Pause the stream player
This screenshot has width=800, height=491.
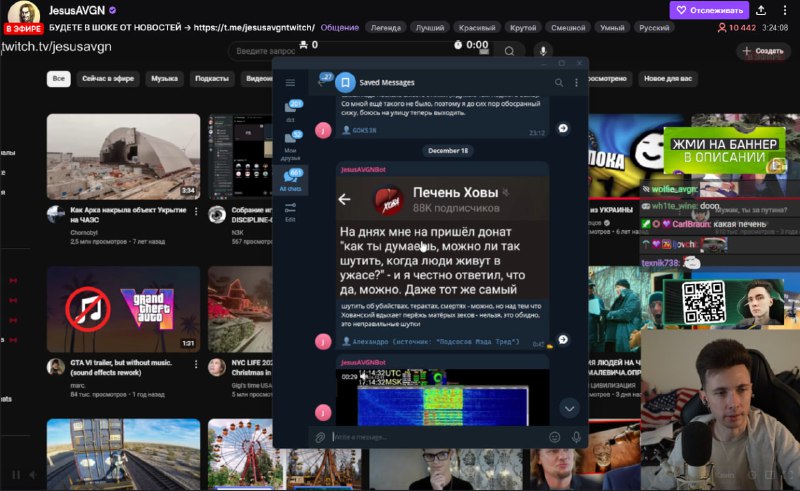(x=16, y=475)
